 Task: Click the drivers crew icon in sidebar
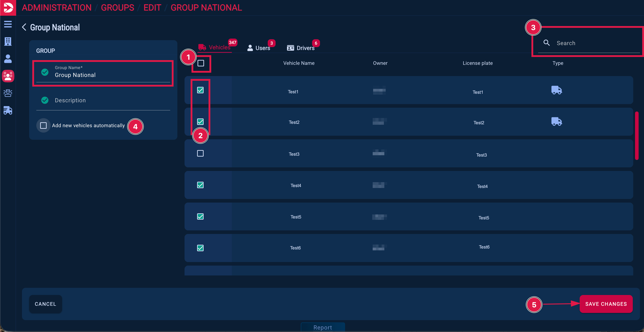(8, 93)
